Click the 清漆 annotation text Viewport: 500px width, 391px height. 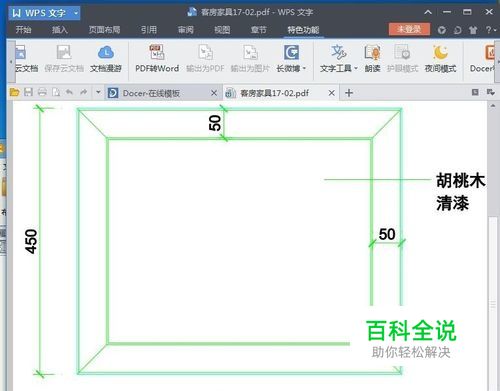[x=452, y=203]
